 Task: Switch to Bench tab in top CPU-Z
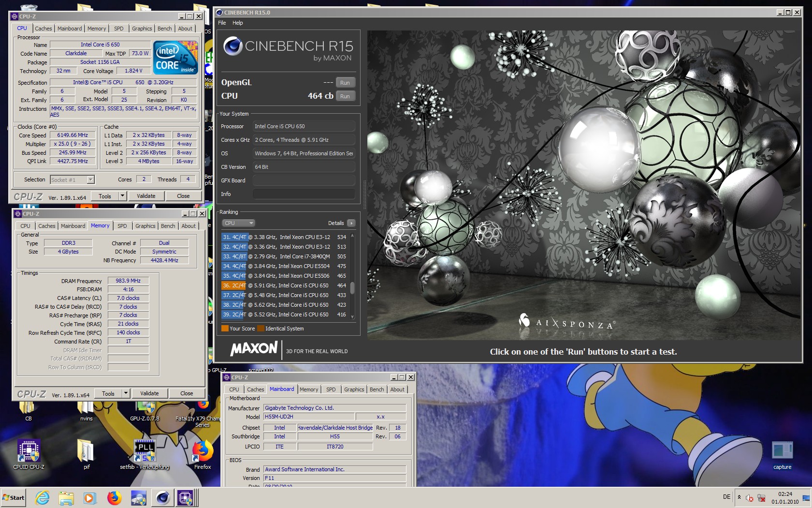[x=164, y=29]
